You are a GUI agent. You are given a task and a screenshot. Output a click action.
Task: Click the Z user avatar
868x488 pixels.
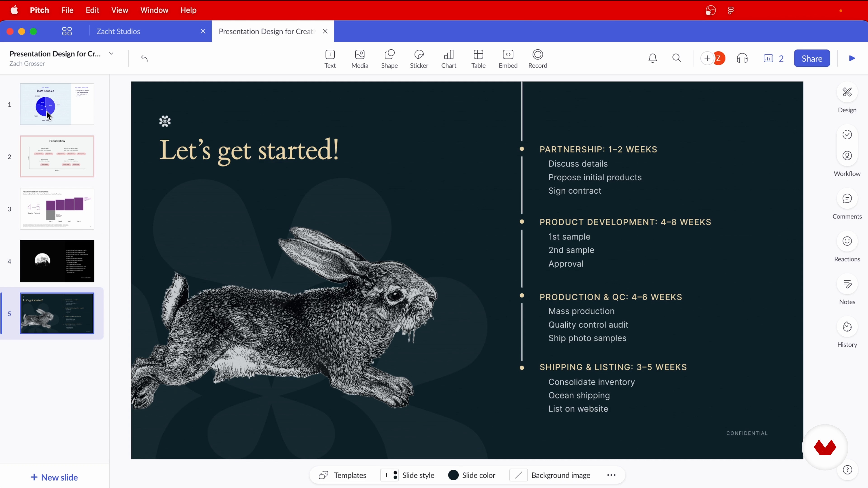(x=718, y=58)
